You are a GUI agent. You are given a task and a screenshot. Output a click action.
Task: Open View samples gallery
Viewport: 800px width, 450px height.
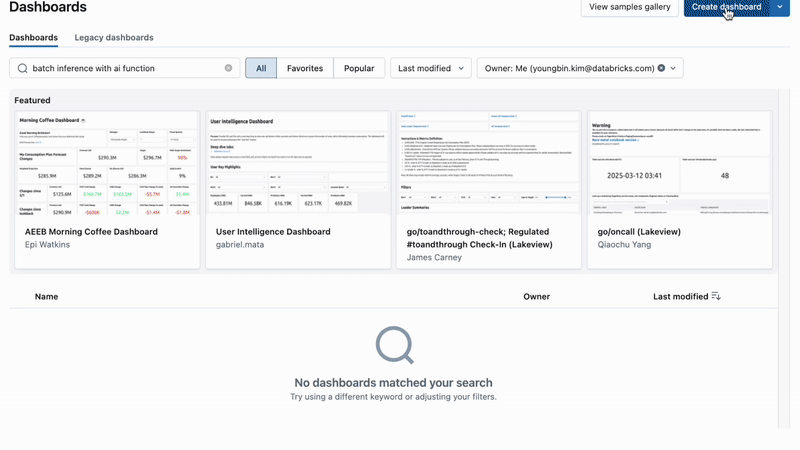point(630,7)
